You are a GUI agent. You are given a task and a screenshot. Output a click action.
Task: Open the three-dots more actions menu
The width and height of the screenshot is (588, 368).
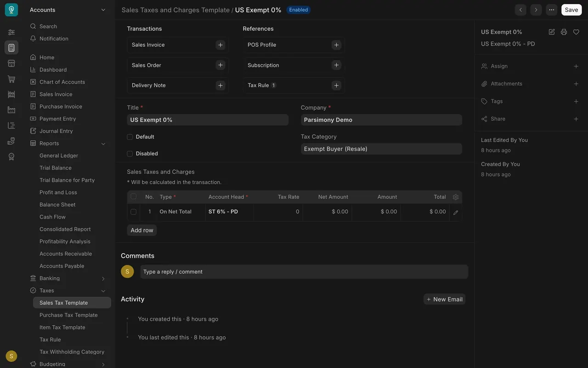pyautogui.click(x=551, y=10)
